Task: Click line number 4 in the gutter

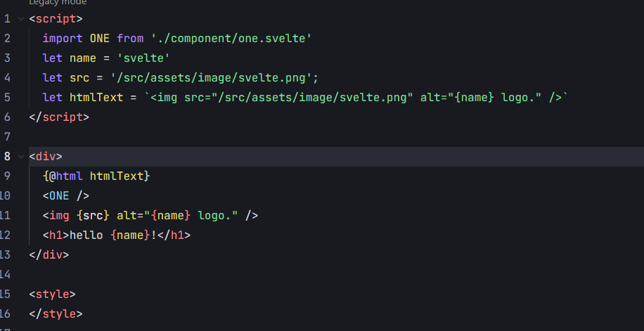Action: (x=7, y=78)
